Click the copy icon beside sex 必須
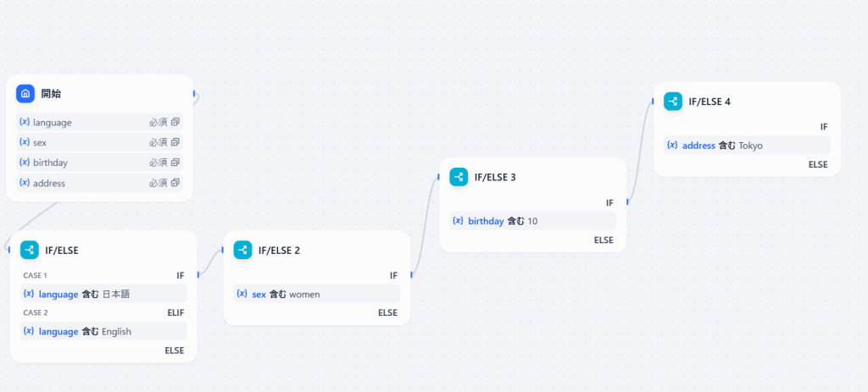 coord(175,142)
